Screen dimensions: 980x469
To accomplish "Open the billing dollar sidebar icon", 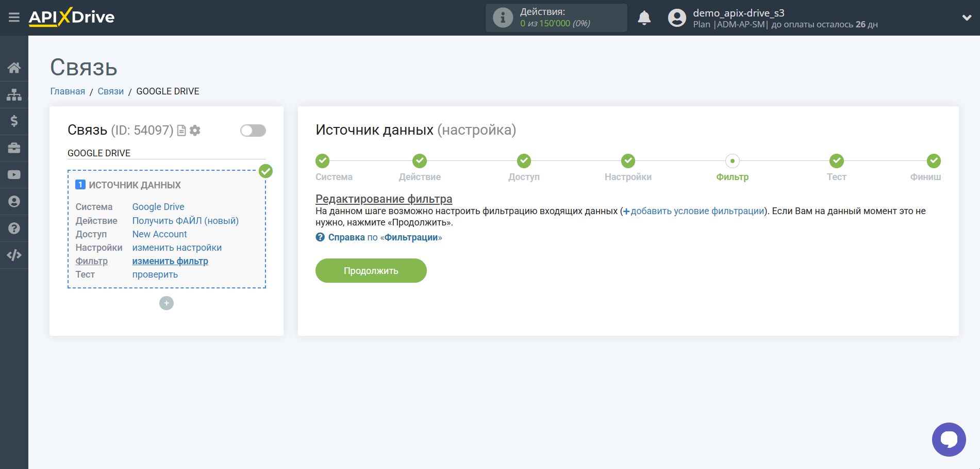I will (x=14, y=121).
